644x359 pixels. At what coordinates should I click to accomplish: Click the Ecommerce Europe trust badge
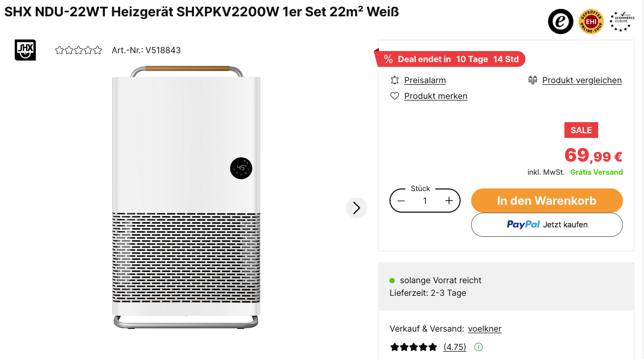pyautogui.click(x=621, y=22)
